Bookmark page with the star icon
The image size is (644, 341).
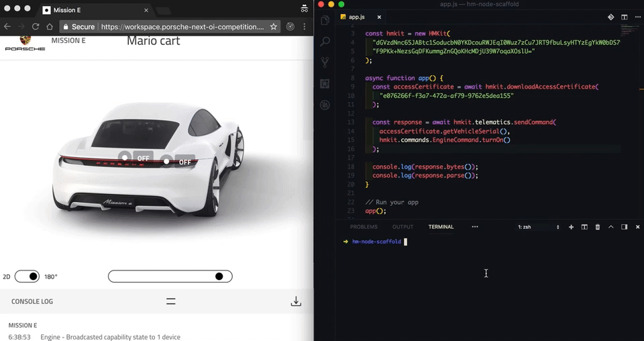click(x=274, y=27)
